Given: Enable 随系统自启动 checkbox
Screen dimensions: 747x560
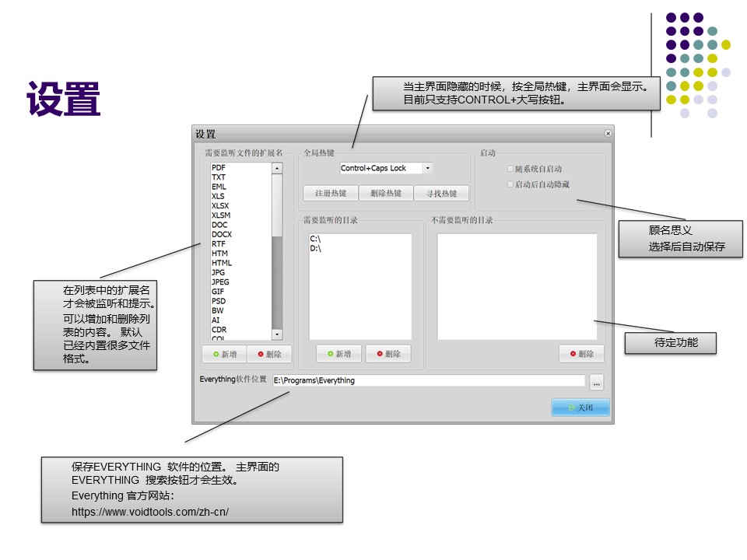Looking at the screenshot, I should coord(510,169).
